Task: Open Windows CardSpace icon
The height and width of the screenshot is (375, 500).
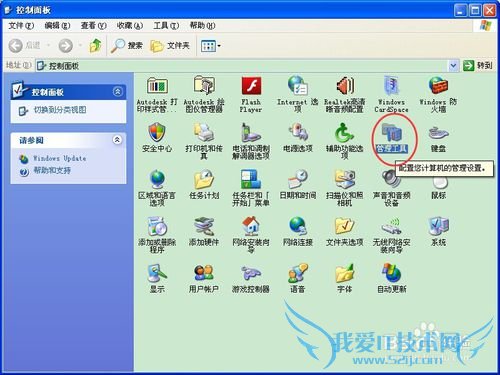Action: (391, 86)
